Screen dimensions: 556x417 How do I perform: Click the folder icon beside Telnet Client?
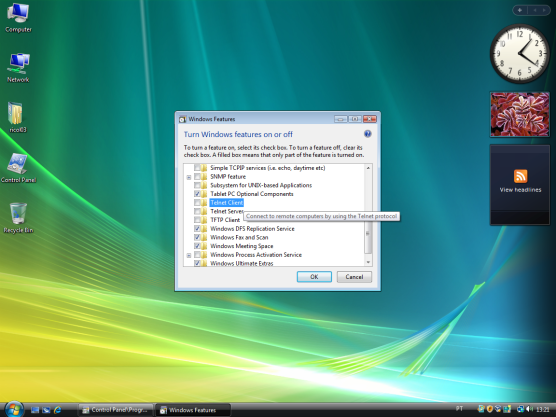204,202
